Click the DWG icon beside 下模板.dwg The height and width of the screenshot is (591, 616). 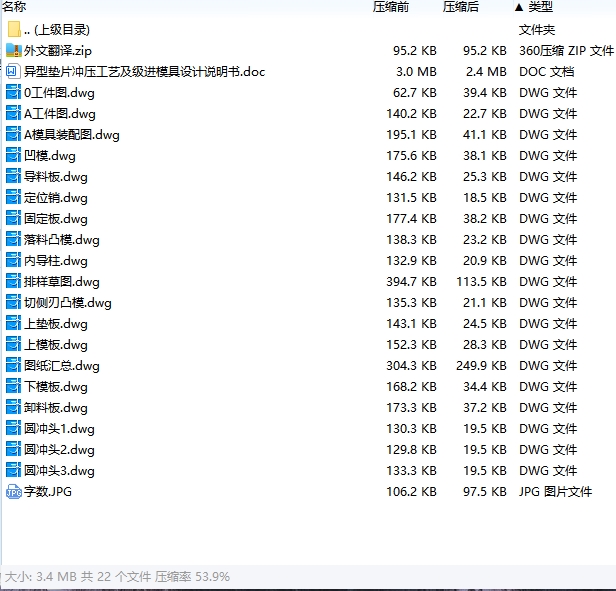13,387
